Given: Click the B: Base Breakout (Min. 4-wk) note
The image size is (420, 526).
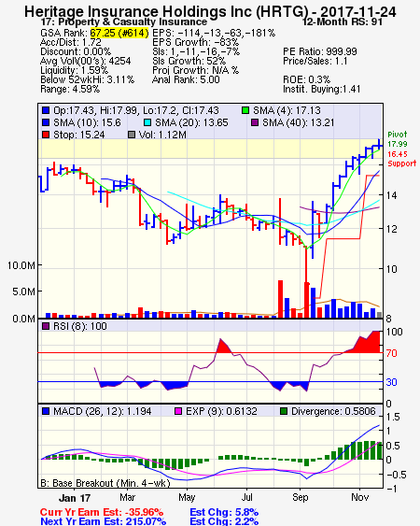Looking at the screenshot, I should [x=105, y=483].
